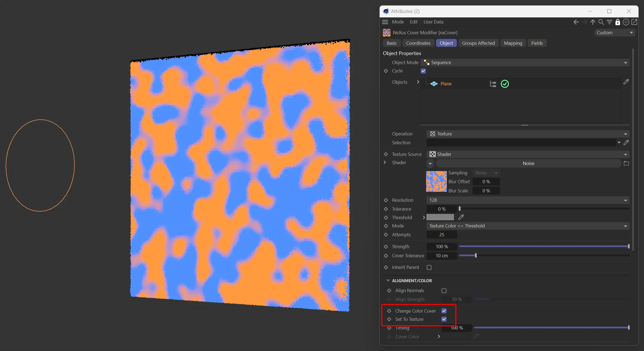Click the up arrow navigation icon
The width and height of the screenshot is (644, 351).
point(593,22)
